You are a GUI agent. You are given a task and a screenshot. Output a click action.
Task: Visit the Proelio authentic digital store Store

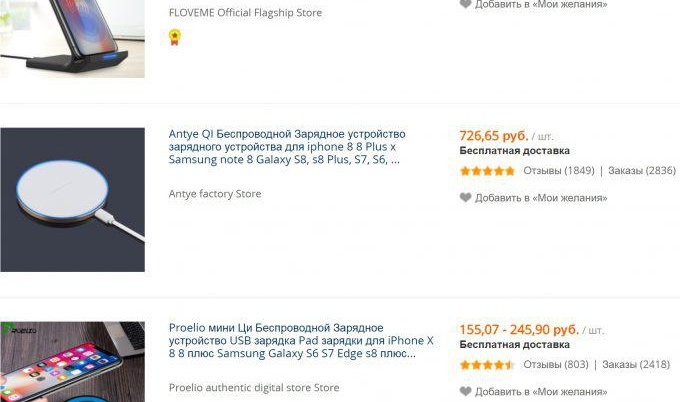[253, 388]
